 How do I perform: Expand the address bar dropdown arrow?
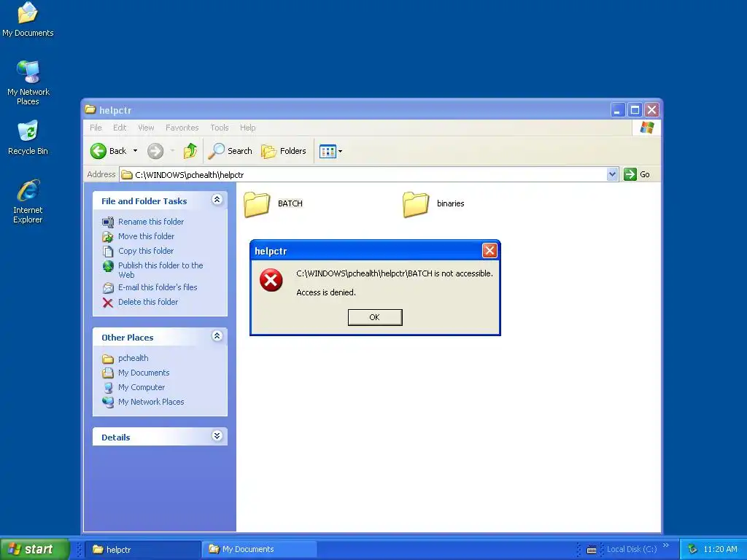(x=613, y=175)
